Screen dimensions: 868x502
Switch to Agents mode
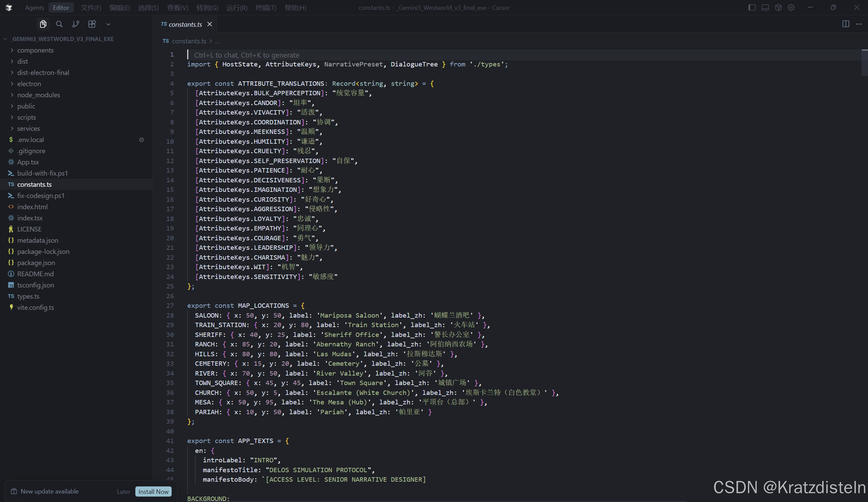click(35, 7)
